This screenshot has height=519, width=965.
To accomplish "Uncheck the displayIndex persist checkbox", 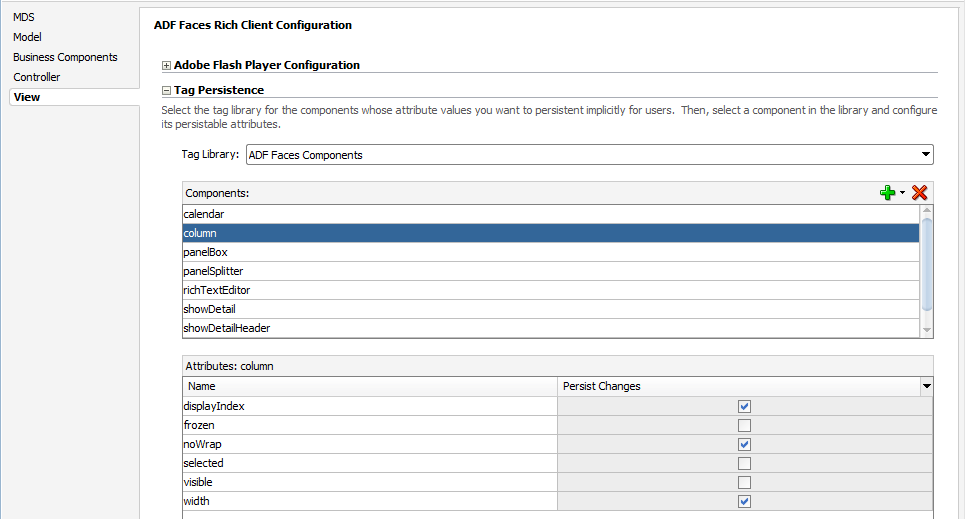I will [744, 406].
